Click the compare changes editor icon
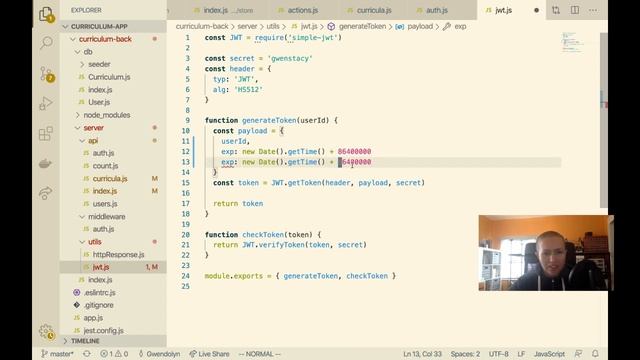Screen dimensions: 640x360 point(556,10)
